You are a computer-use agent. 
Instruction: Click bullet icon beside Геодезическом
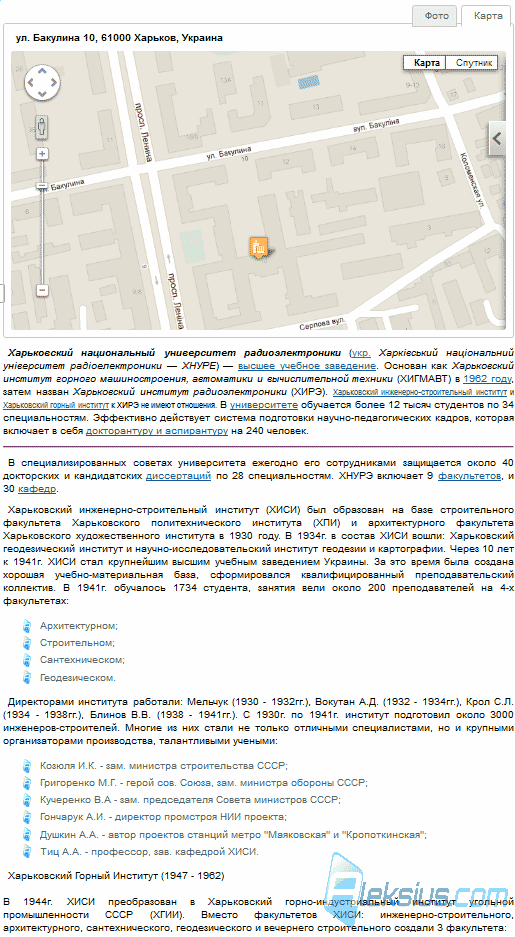tap(27, 678)
